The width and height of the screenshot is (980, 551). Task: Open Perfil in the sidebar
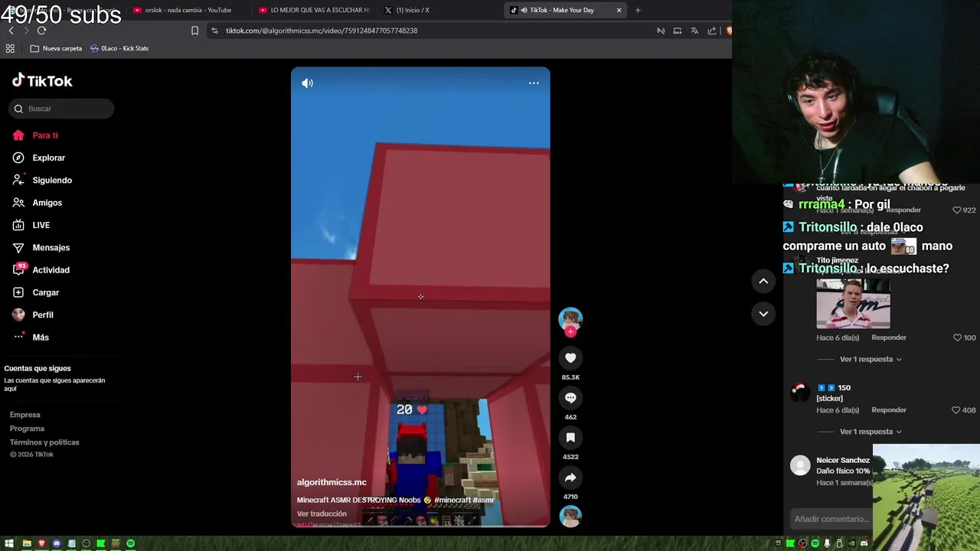[x=33, y=315]
